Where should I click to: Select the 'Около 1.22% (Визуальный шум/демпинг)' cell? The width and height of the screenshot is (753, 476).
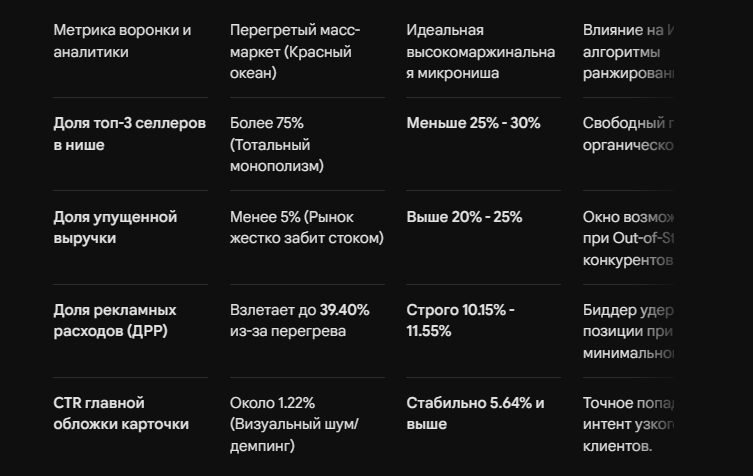(294, 424)
